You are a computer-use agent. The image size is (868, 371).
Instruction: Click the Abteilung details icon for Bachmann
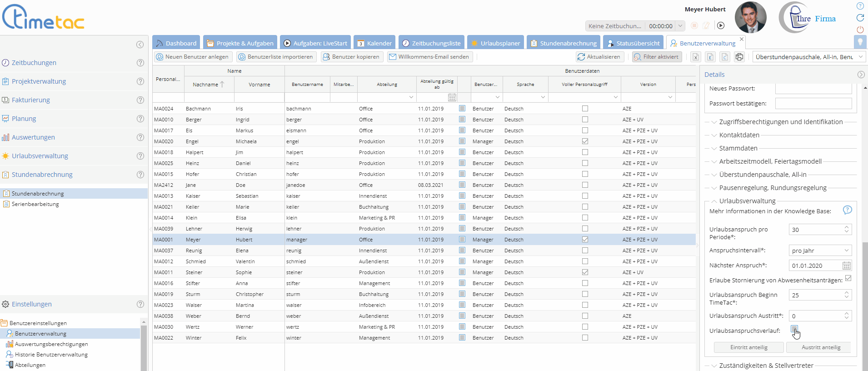coord(462,109)
